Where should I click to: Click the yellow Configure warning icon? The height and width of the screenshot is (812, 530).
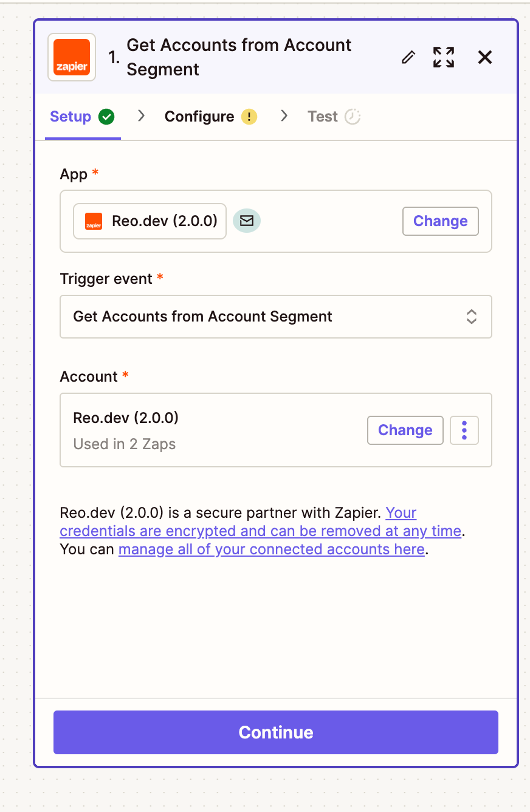pos(249,117)
